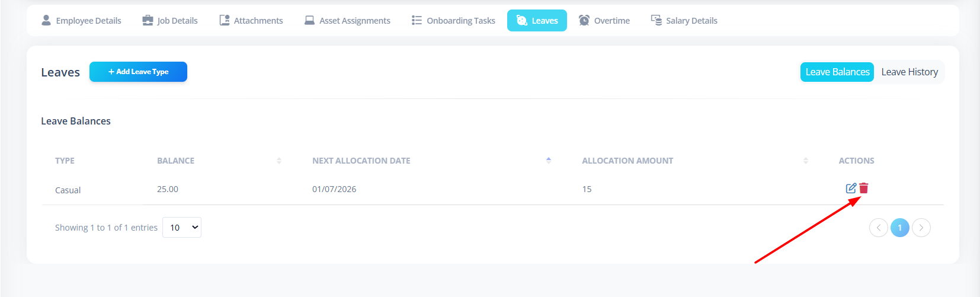The height and width of the screenshot is (297, 980).
Task: Open the Onboarding Tasks tab
Action: coord(453,21)
